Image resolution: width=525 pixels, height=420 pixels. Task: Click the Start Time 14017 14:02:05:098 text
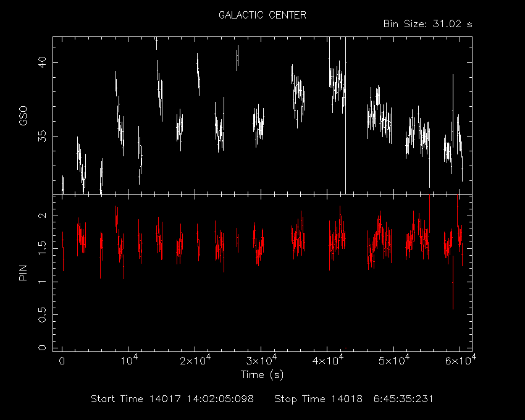coord(172,399)
